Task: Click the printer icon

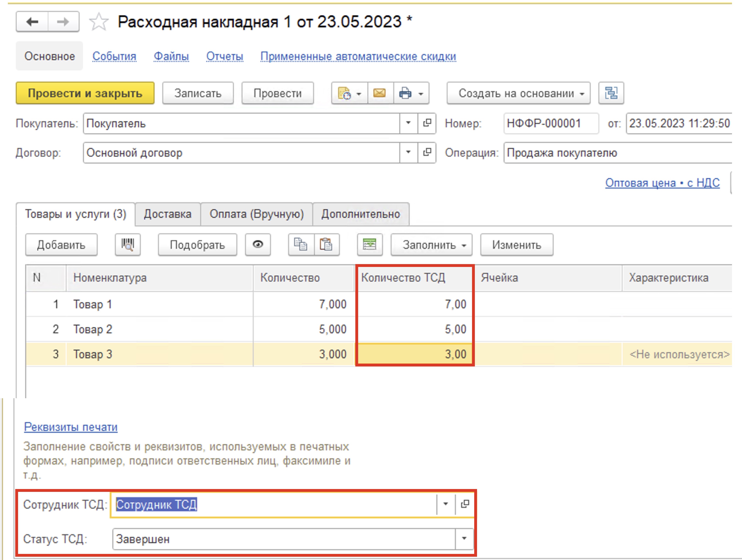Action: (405, 93)
